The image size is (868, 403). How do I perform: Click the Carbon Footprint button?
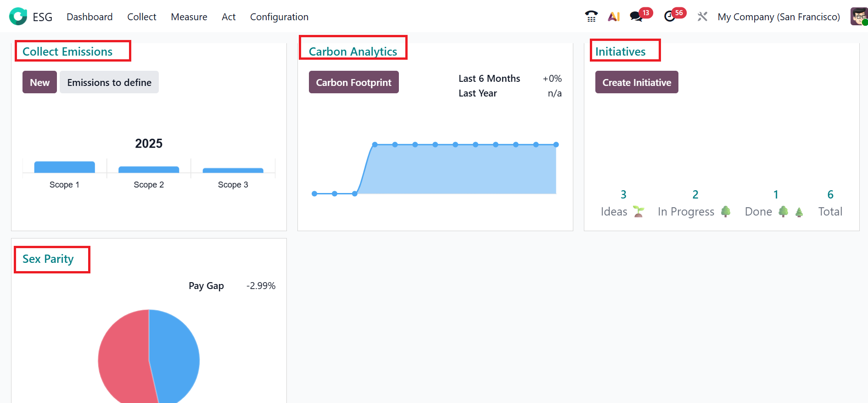(x=353, y=82)
